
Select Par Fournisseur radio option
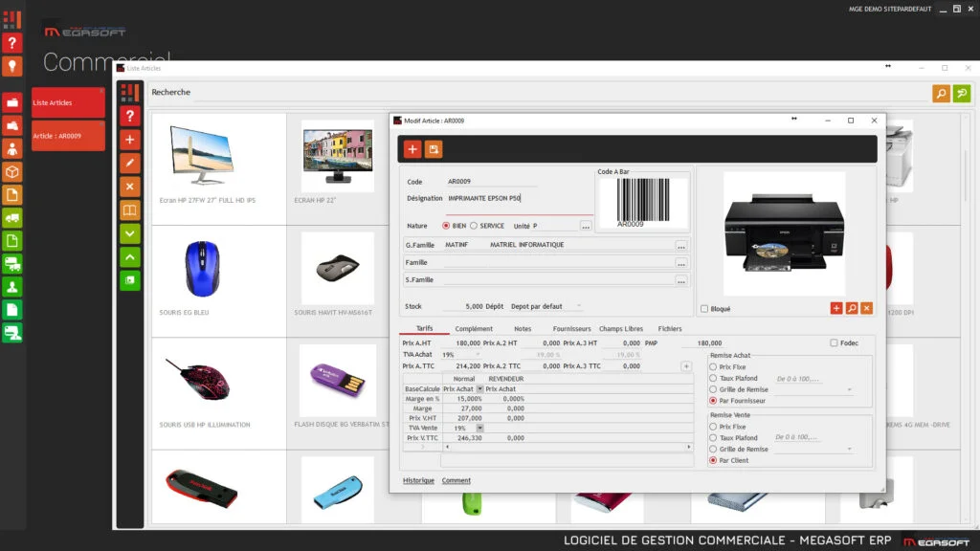tap(713, 401)
